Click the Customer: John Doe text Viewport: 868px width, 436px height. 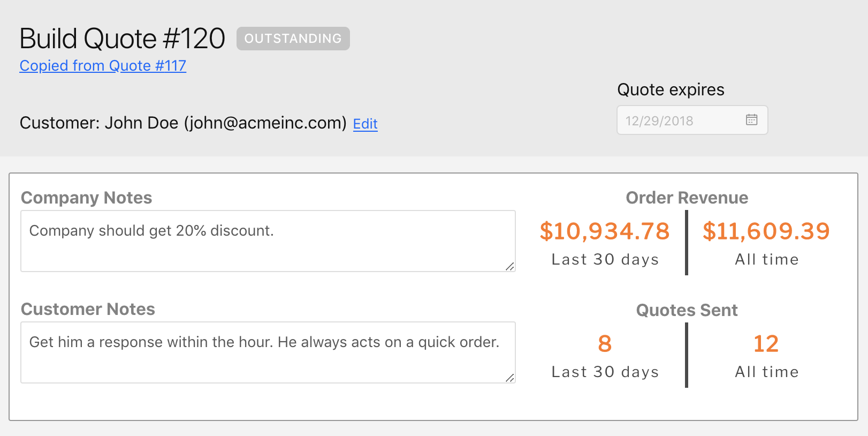tap(183, 123)
